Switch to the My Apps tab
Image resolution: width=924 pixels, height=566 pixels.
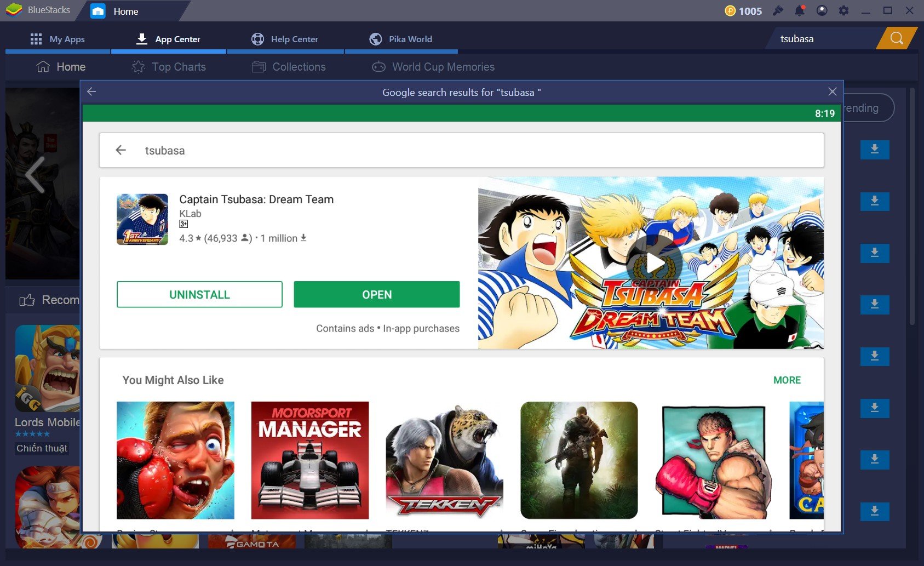click(58, 39)
